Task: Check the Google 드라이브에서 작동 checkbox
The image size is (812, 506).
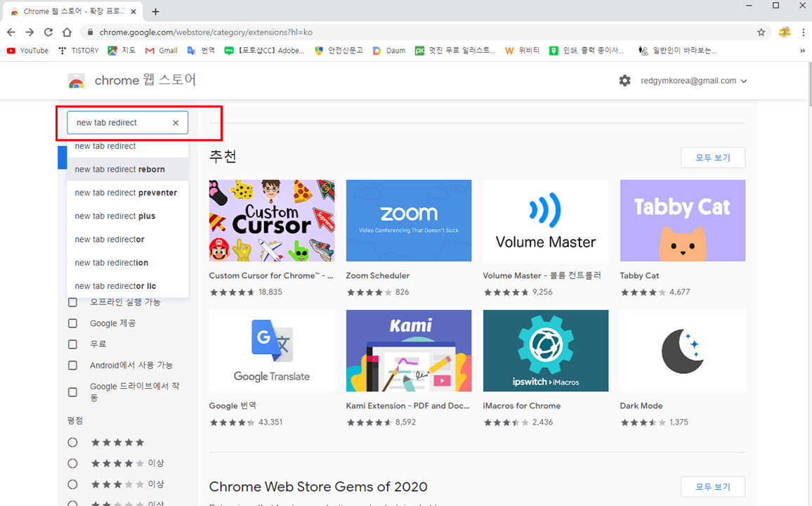Action: tap(72, 392)
